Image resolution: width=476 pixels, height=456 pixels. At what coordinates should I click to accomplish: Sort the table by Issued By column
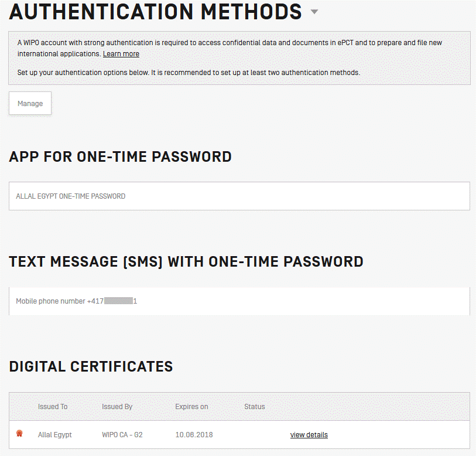(118, 406)
